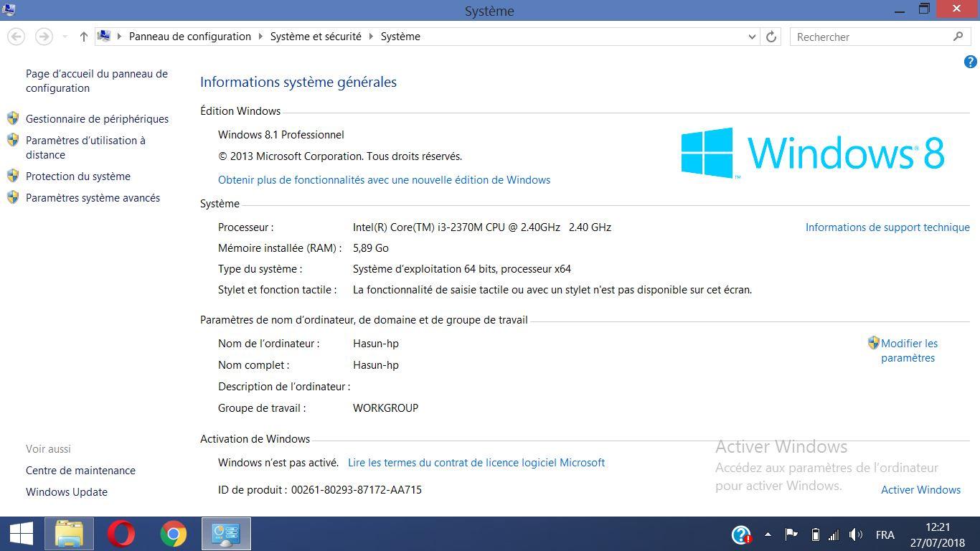The image size is (980, 551).
Task: Click shield icon beside Paramètres d'utilisation à distance
Action: pyautogui.click(x=12, y=139)
